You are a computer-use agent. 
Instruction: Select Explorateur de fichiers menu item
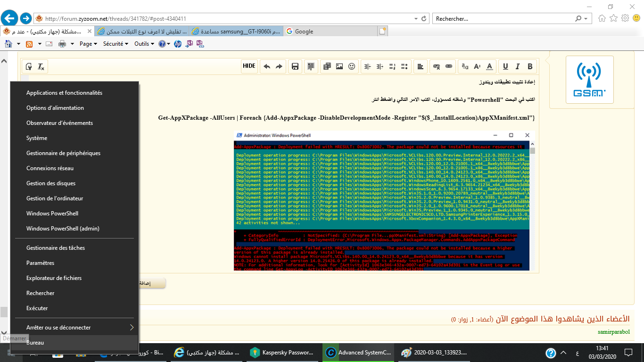click(74, 278)
